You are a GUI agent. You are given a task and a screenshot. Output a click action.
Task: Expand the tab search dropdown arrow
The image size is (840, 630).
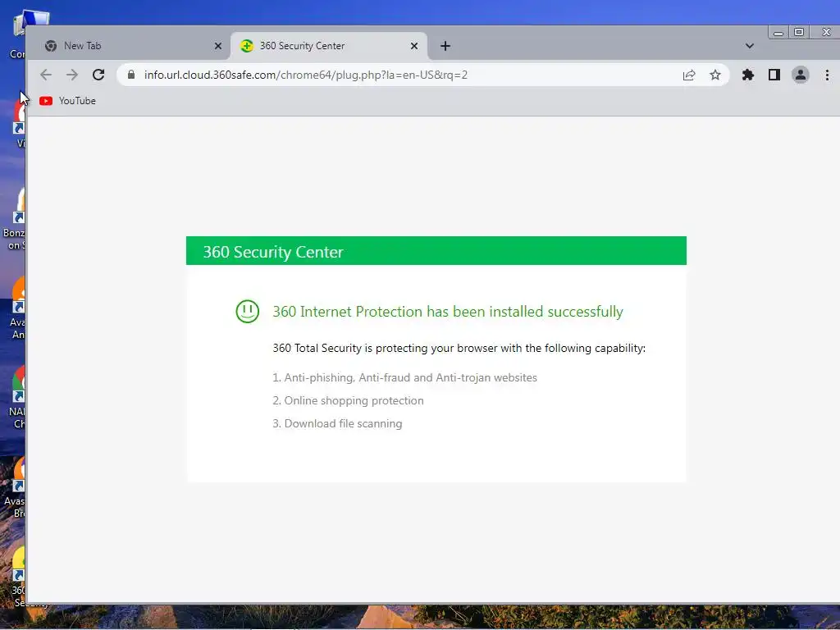(750, 46)
